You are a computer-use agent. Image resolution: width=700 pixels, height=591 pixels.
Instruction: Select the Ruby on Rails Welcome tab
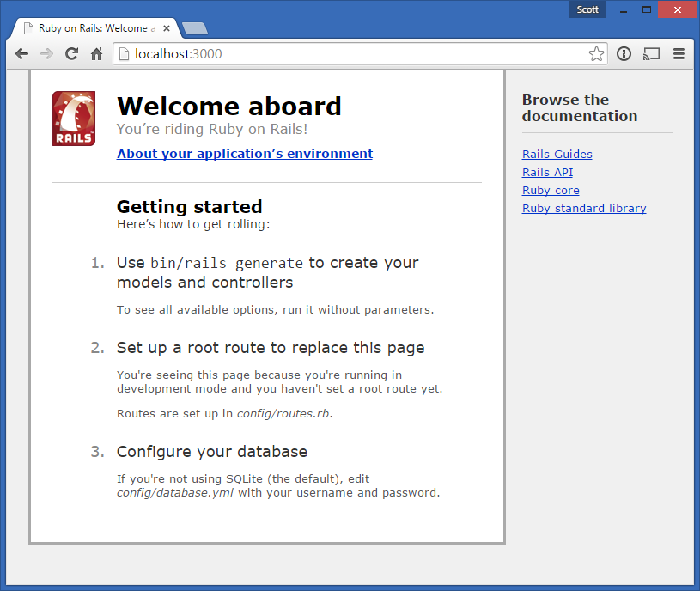coord(94,28)
